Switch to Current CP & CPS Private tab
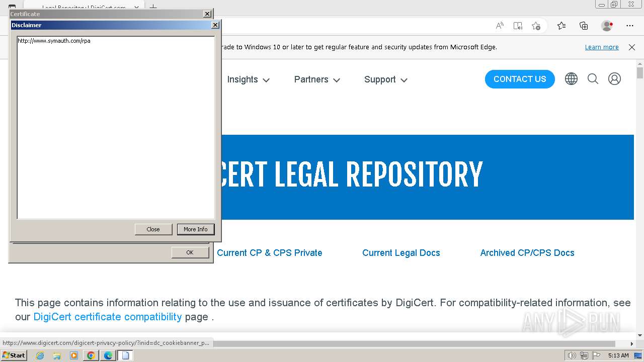This screenshot has height=362, width=644. pos(270,253)
